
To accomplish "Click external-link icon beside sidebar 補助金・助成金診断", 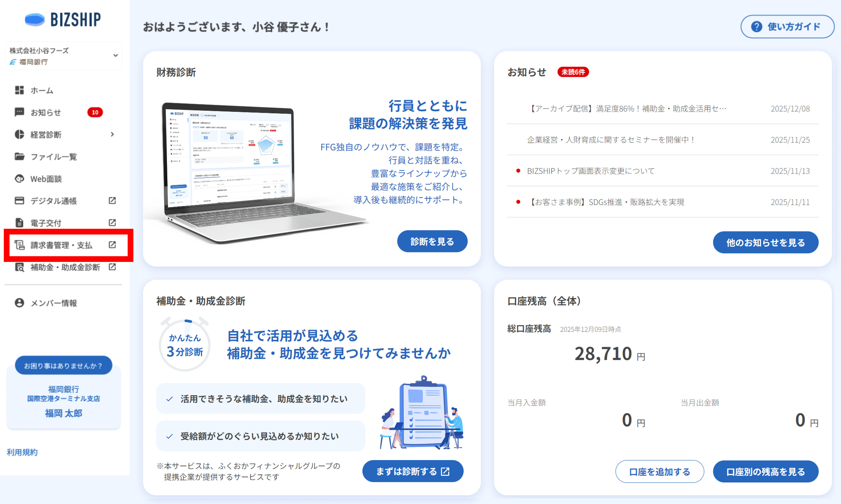I will tap(112, 267).
